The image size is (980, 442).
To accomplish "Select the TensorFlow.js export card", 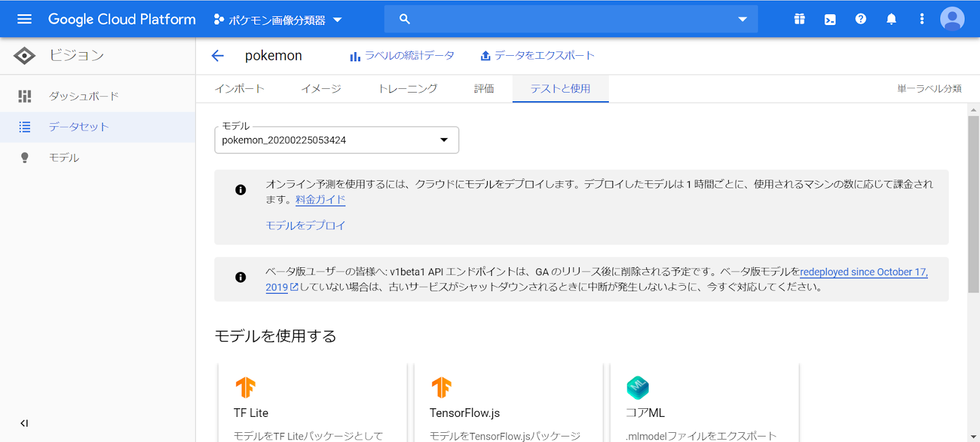I will click(508, 402).
